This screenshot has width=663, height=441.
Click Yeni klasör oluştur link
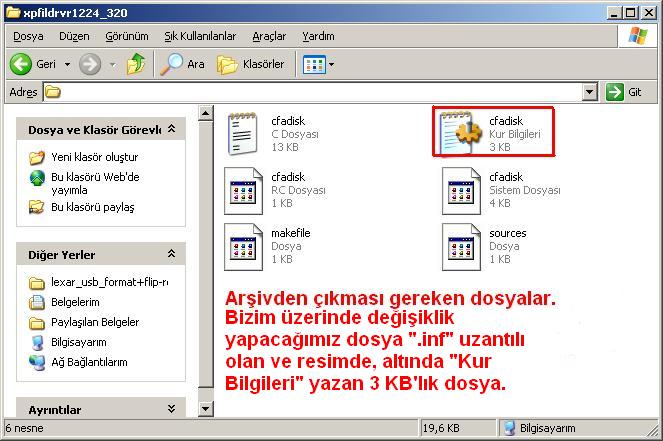tap(94, 157)
